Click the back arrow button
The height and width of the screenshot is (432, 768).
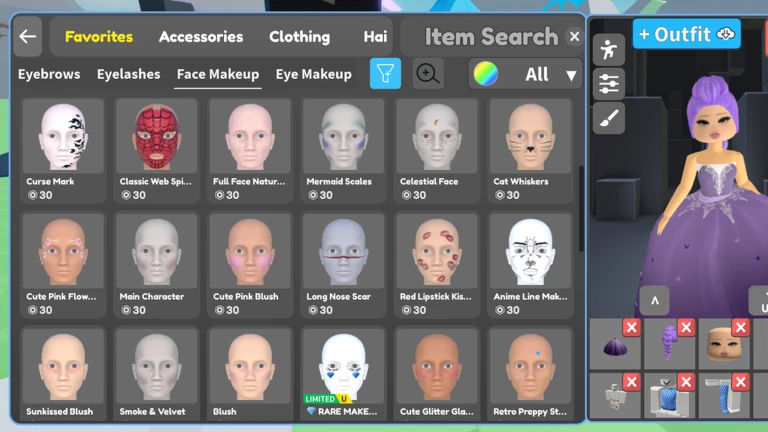28,37
